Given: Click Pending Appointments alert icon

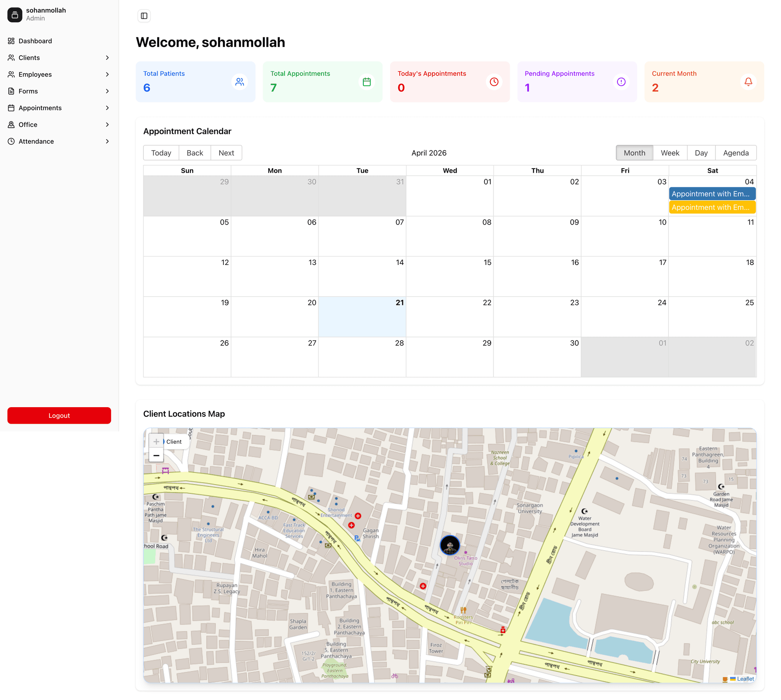Looking at the screenshot, I should (620, 82).
